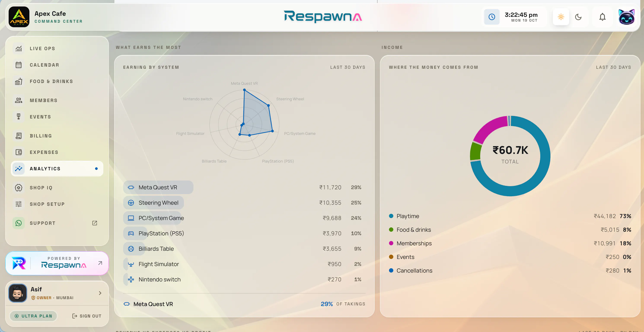Open Support external link arrow
The width and height of the screenshot is (644, 332).
(94, 223)
